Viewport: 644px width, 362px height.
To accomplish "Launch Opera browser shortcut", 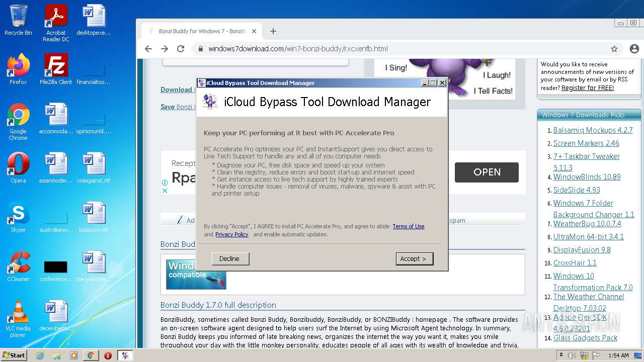I will click(18, 168).
